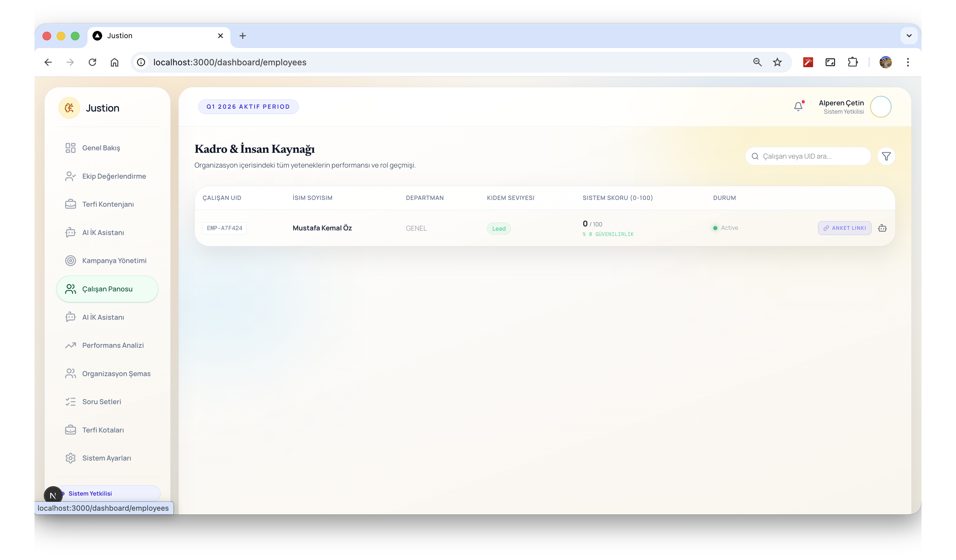Click the Kadro & İnsan Kaynağı heading
The height and width of the screenshot is (560, 956).
point(255,149)
